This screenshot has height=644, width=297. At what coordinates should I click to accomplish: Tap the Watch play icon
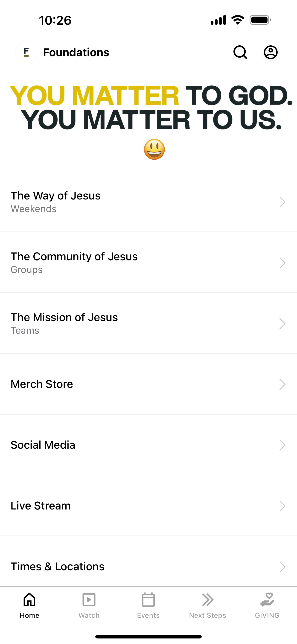(89, 600)
